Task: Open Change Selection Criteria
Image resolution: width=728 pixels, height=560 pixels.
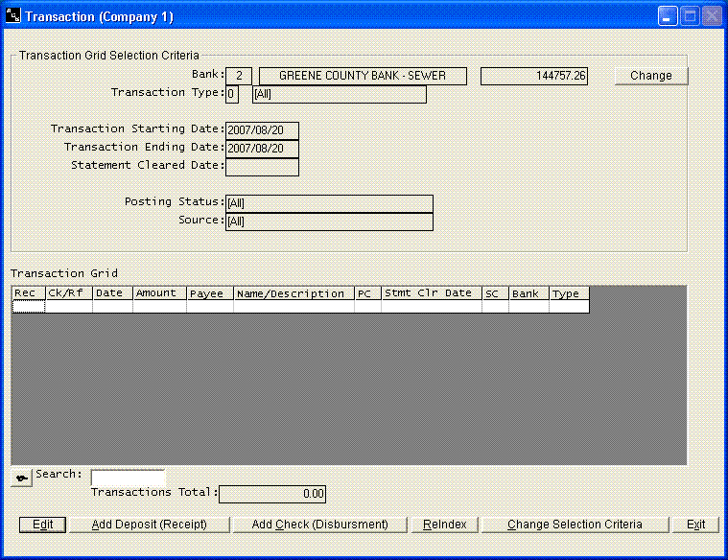Action: pyautogui.click(x=575, y=525)
